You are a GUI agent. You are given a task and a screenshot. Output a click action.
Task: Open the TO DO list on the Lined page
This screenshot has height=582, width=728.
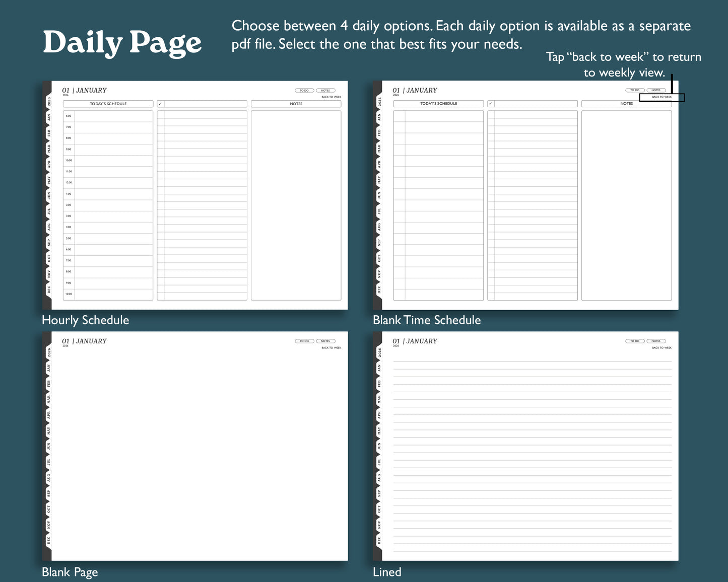click(x=635, y=341)
